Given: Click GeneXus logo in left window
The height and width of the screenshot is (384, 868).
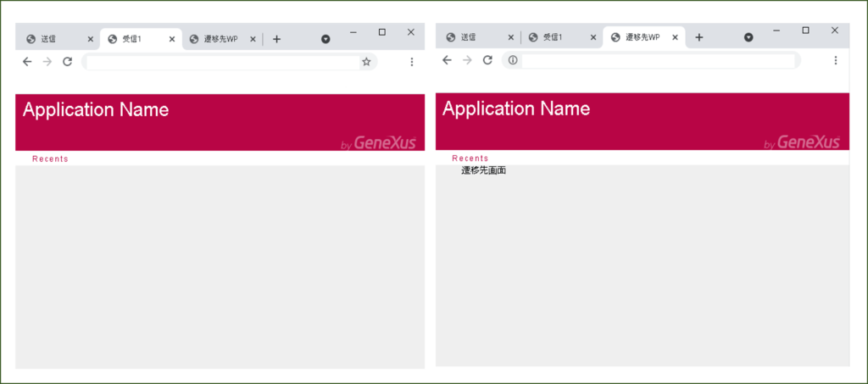Looking at the screenshot, I should pos(379,142).
